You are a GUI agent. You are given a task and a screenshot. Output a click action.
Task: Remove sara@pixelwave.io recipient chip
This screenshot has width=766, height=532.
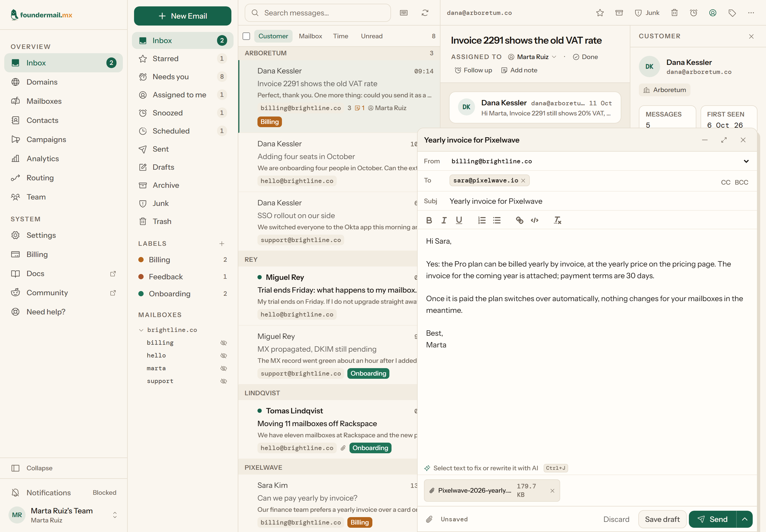523,181
